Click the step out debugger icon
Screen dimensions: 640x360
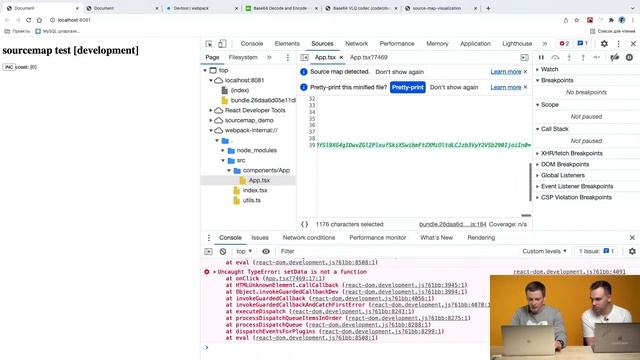[x=583, y=58]
